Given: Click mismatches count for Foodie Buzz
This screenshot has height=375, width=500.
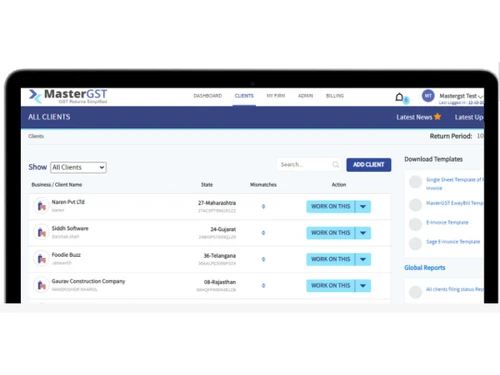Looking at the screenshot, I should click(263, 259).
